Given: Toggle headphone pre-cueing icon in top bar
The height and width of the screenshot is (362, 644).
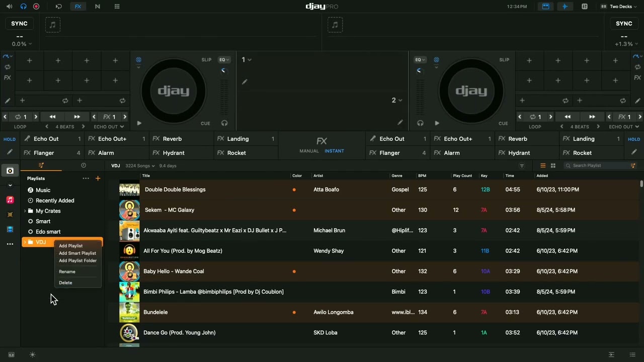Looking at the screenshot, I should (23, 7).
